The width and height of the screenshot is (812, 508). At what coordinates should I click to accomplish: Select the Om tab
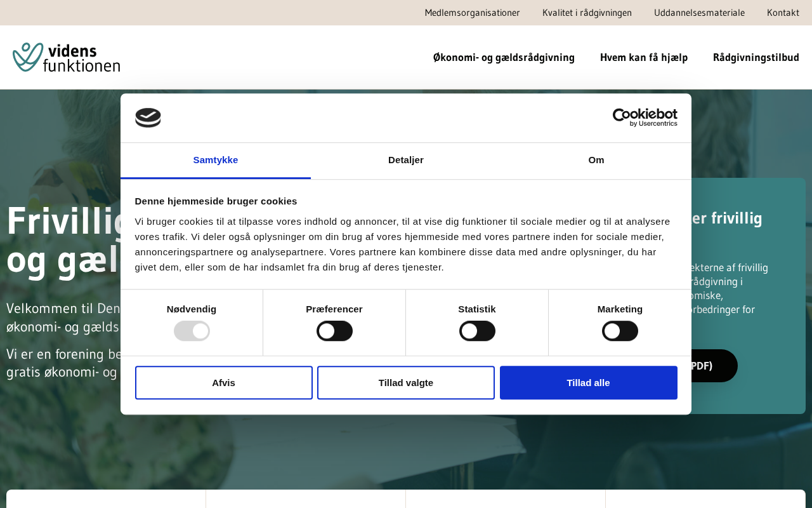point(596,160)
